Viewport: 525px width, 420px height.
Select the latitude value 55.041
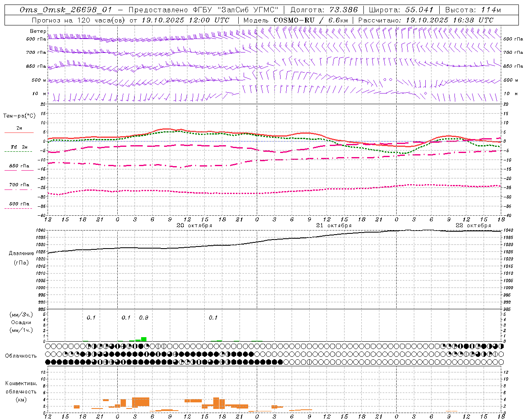pyautogui.click(x=419, y=10)
